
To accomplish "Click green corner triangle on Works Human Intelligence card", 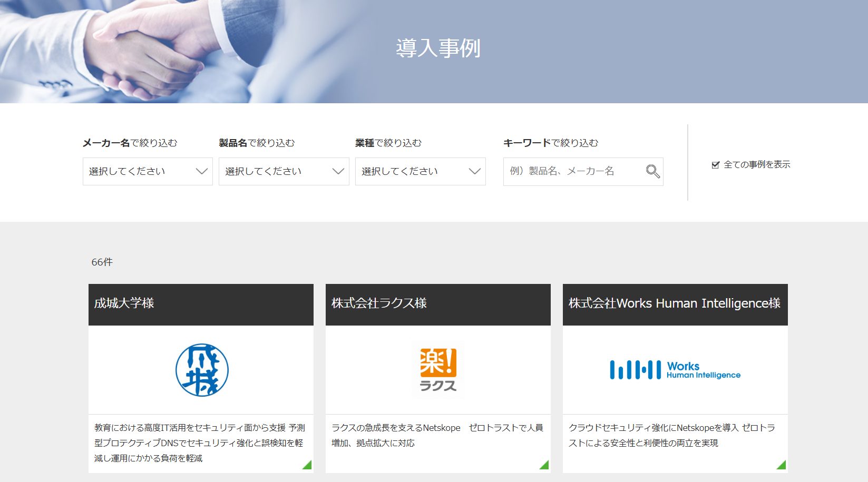I will pos(781,464).
